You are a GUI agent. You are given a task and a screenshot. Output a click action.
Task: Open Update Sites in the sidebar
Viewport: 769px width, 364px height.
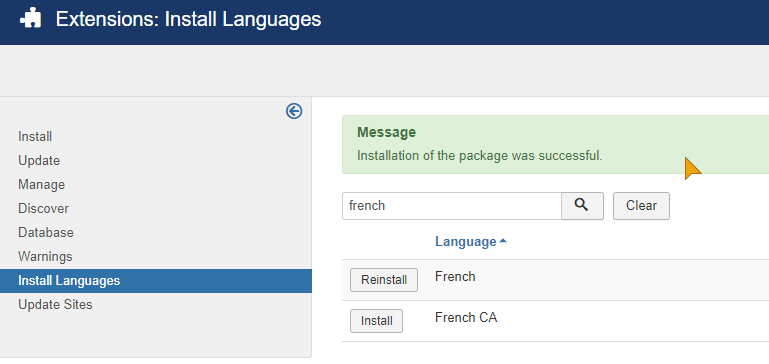tap(55, 305)
